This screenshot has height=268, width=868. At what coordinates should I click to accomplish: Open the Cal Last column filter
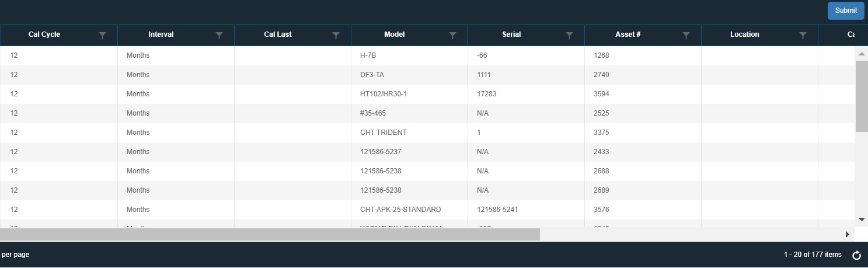click(336, 35)
